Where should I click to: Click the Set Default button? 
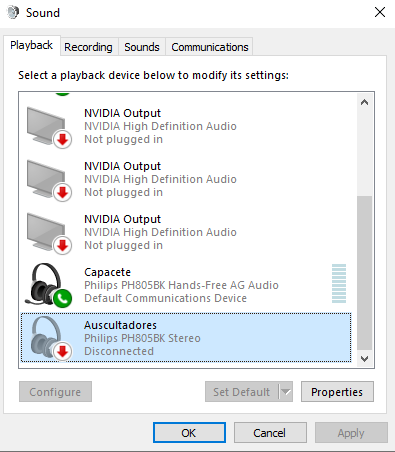pyautogui.click(x=241, y=392)
